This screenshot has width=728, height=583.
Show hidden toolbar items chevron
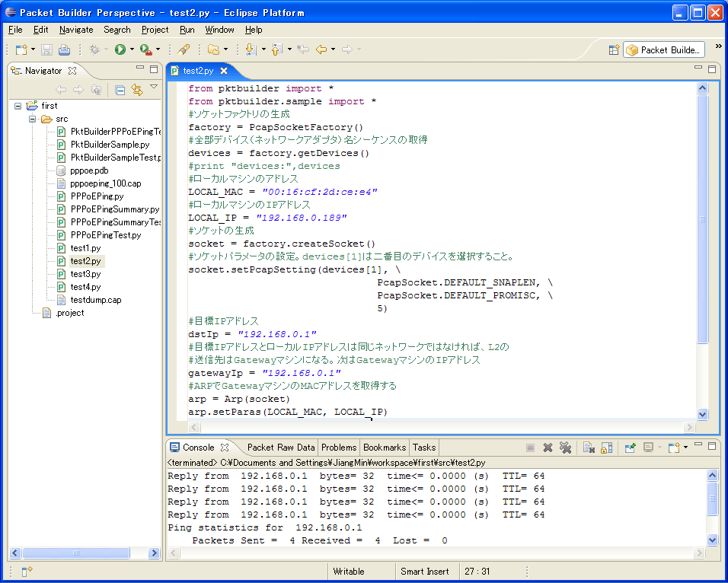pyautogui.click(x=719, y=46)
